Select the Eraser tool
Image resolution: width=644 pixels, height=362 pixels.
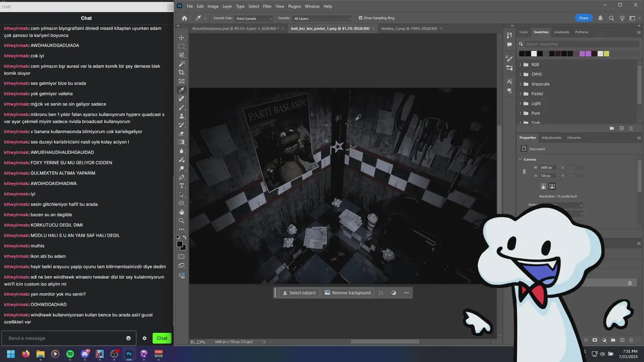pos(182,134)
